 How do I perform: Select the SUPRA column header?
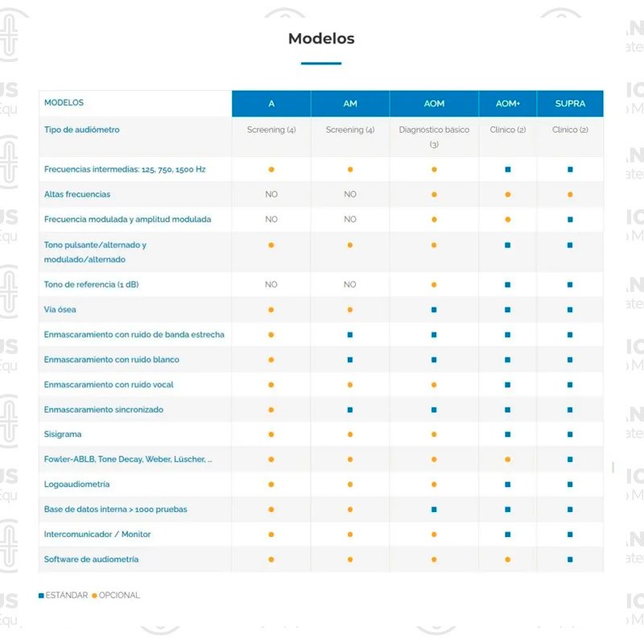coord(570,104)
